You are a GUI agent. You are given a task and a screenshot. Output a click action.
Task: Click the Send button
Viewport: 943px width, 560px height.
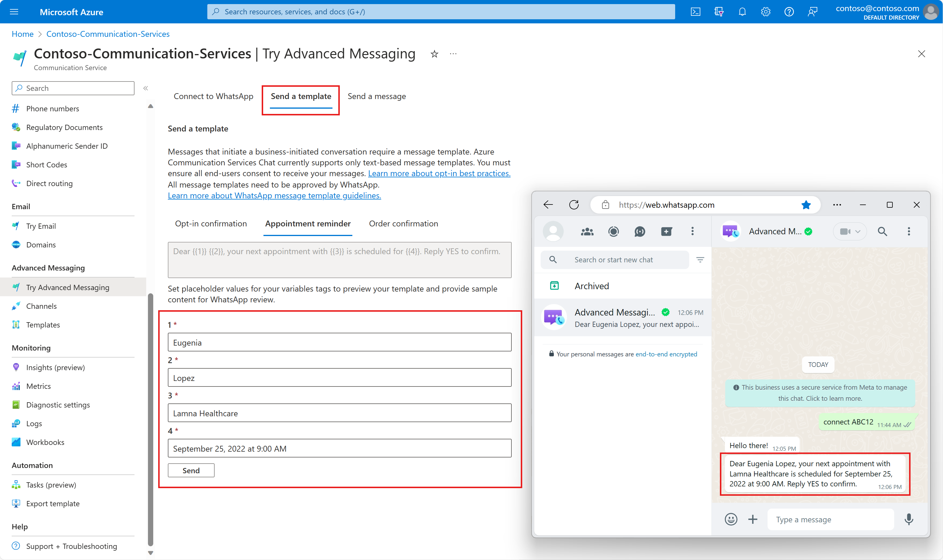(191, 470)
